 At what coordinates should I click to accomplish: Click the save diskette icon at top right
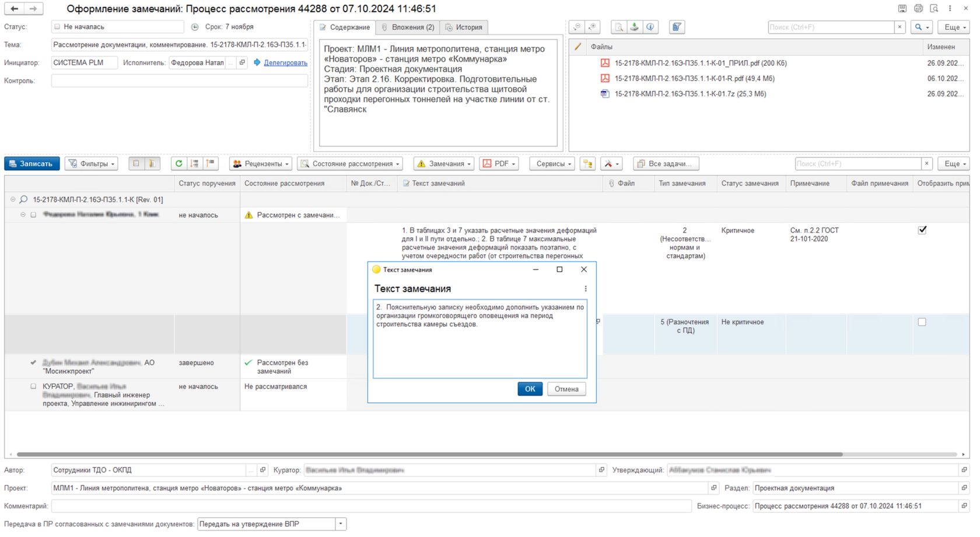click(x=902, y=9)
